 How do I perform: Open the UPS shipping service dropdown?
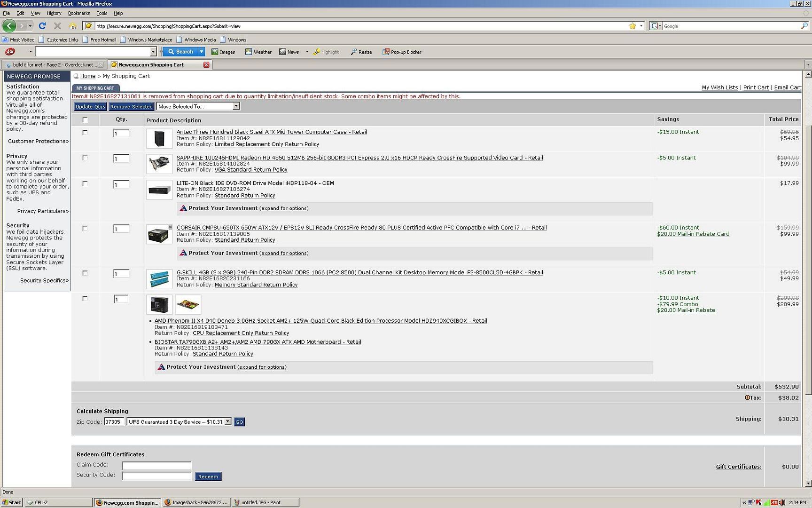tap(179, 422)
